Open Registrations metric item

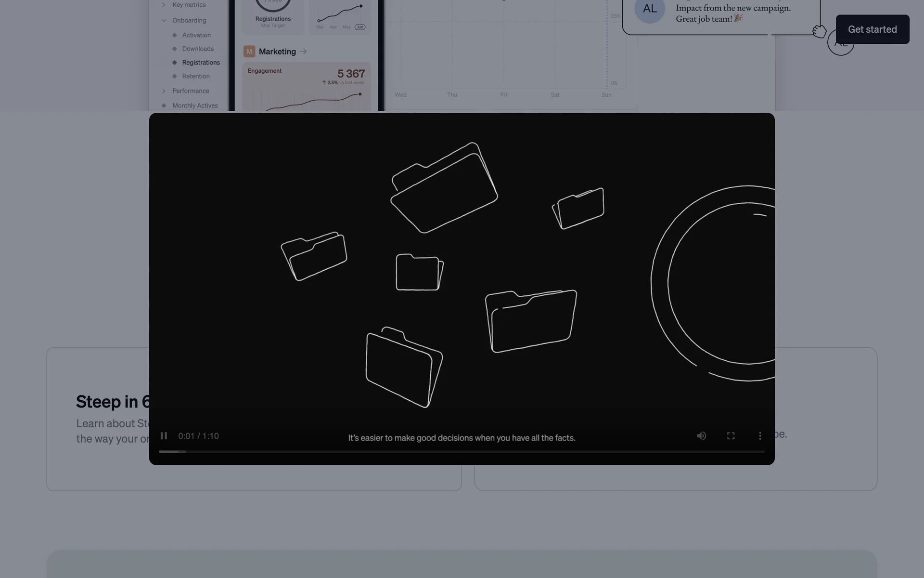coord(201,63)
